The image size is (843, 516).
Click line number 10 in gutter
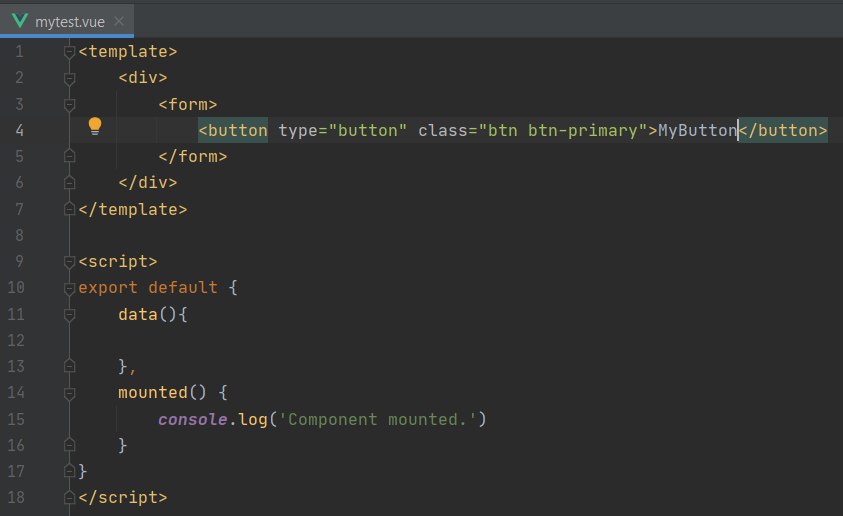(16, 288)
